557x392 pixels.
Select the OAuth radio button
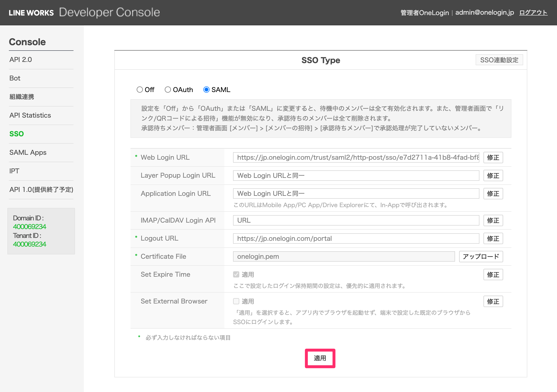[168, 90]
